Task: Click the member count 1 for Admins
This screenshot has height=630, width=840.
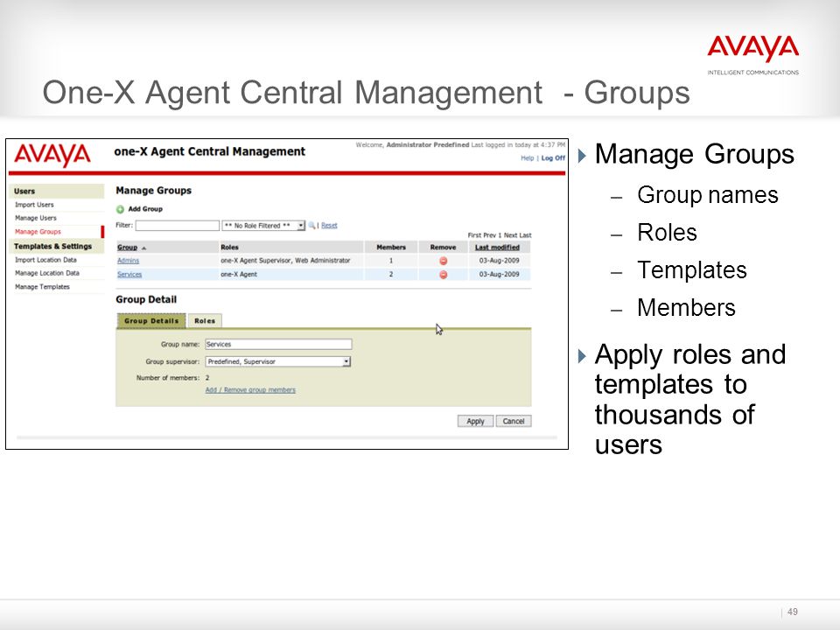Action: click(x=391, y=261)
